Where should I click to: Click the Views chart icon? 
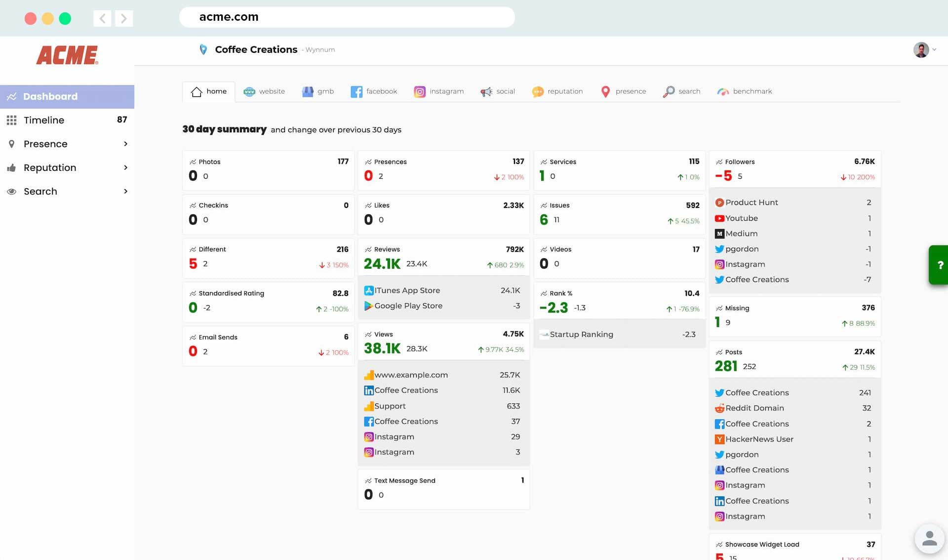[x=368, y=335]
